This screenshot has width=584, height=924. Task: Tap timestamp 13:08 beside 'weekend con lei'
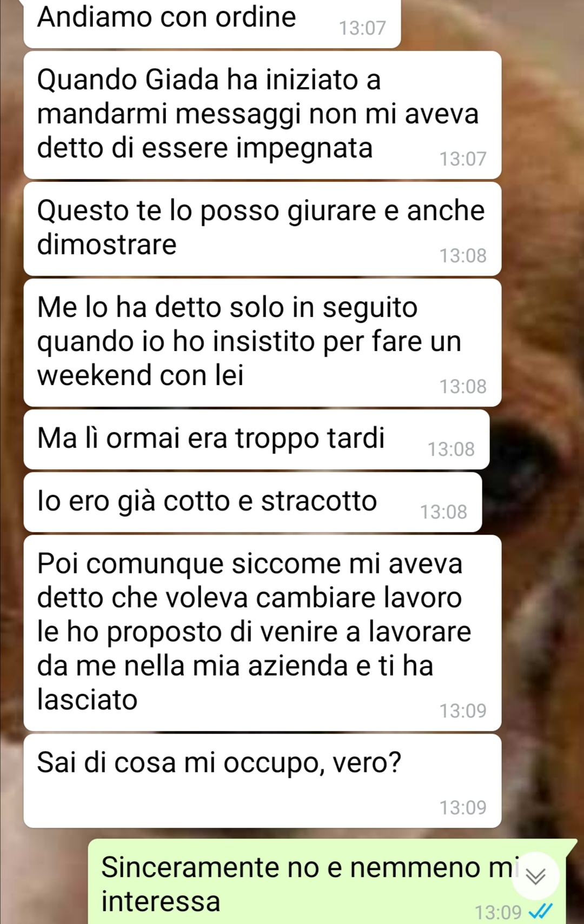click(x=463, y=387)
